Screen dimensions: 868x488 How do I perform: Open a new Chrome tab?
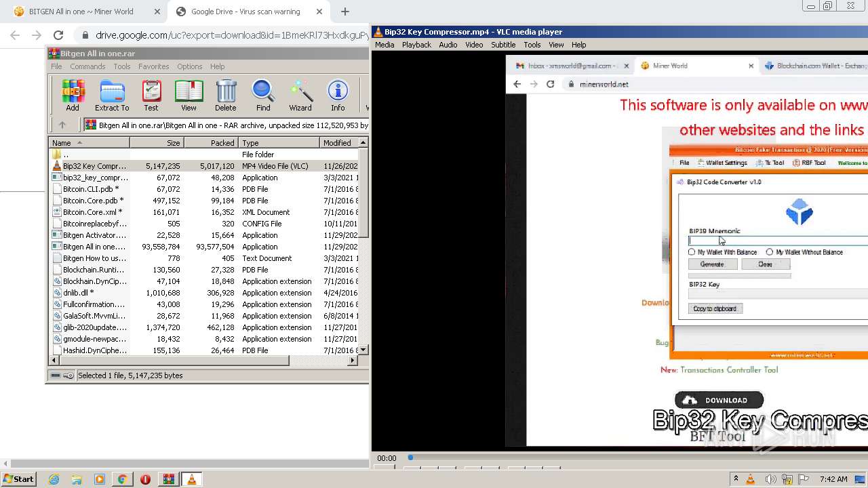tap(345, 12)
